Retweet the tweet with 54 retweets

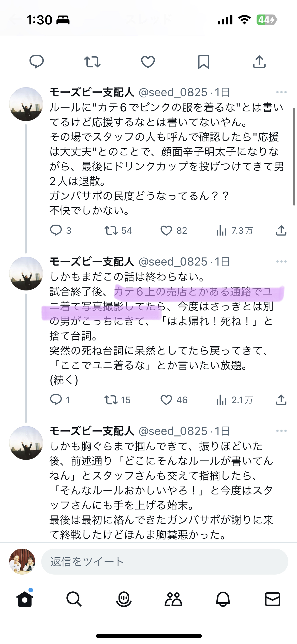tap(111, 231)
